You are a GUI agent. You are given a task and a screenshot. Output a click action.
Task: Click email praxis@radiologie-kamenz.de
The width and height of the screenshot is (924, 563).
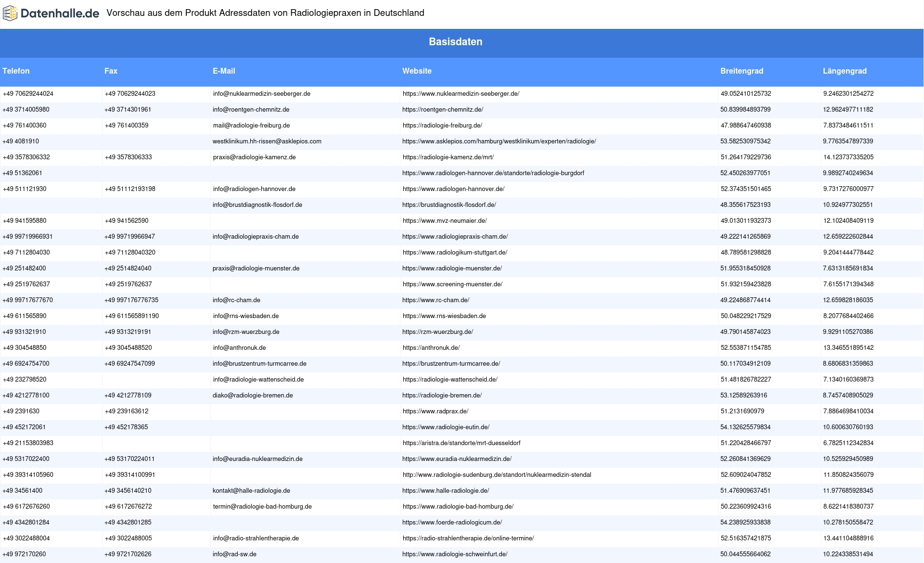[x=255, y=157]
